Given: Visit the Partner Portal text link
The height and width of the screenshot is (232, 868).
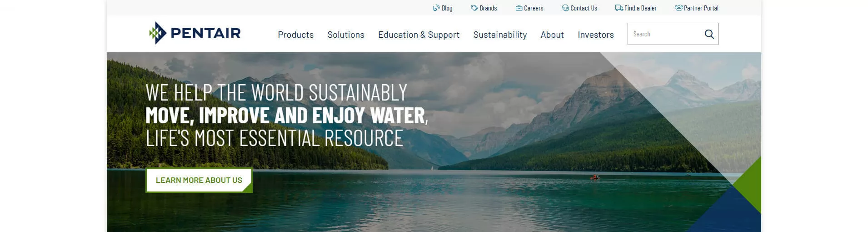Looking at the screenshot, I should pyautogui.click(x=701, y=8).
